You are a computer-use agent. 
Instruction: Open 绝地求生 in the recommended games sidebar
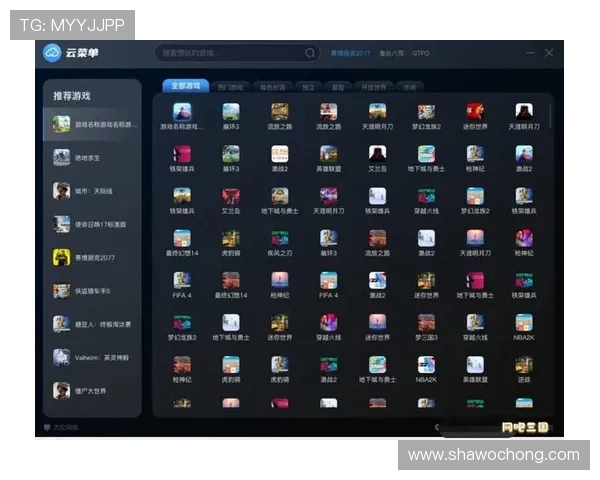(96, 158)
